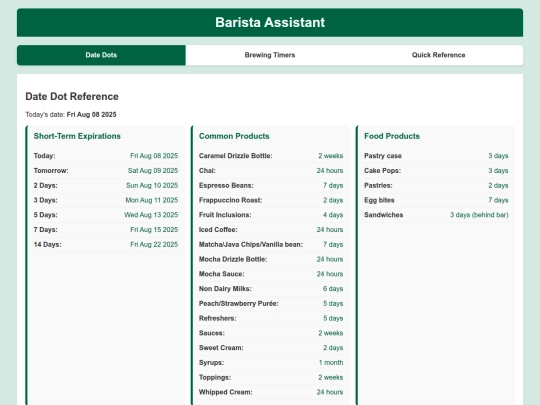
Task: Click the Non Dairy Milks 6 days value
Action: (x=333, y=289)
